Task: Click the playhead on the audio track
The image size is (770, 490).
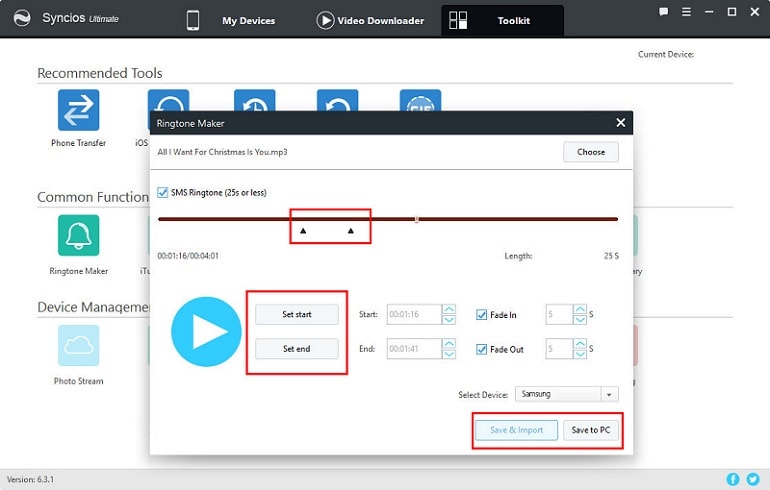Action: coord(416,219)
